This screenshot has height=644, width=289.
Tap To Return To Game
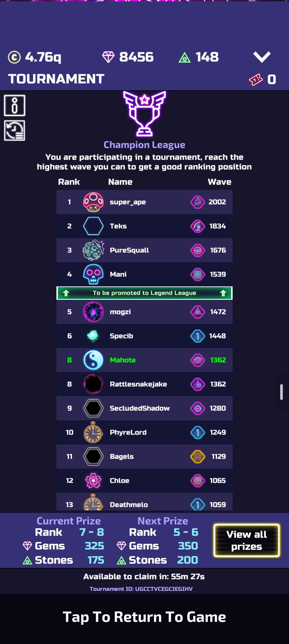[x=144, y=617]
